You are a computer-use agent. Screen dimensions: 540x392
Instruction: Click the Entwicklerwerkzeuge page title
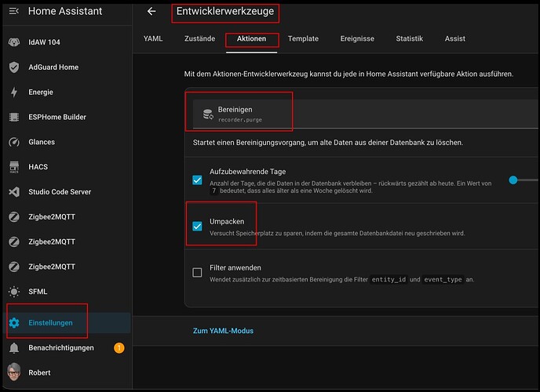click(x=225, y=11)
